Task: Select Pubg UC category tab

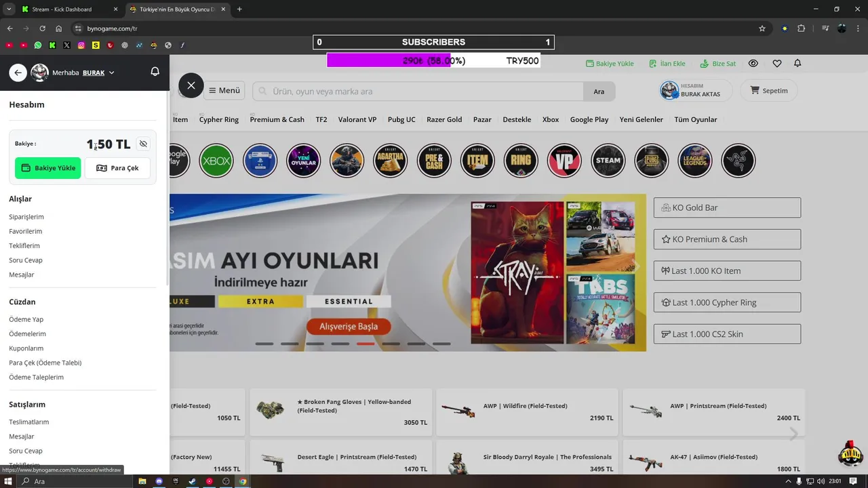Action: 401,119
